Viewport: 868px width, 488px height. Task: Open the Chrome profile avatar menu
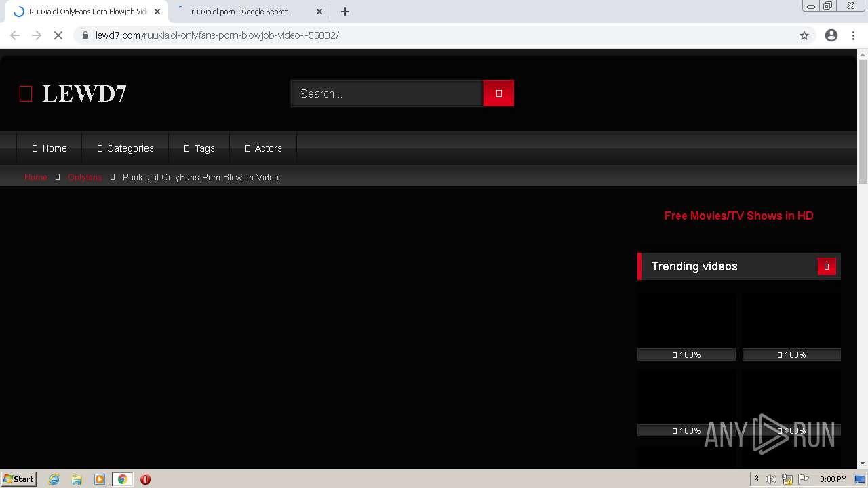831,35
